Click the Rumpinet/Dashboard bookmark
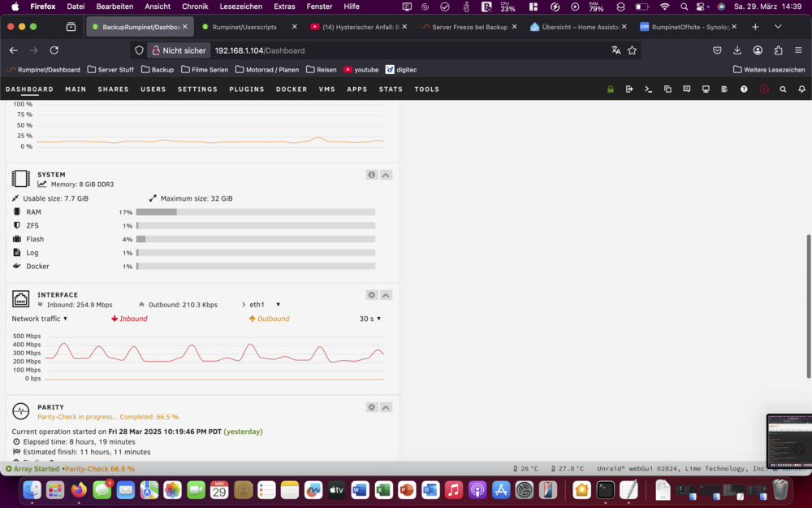The image size is (812, 508). click(44, 69)
